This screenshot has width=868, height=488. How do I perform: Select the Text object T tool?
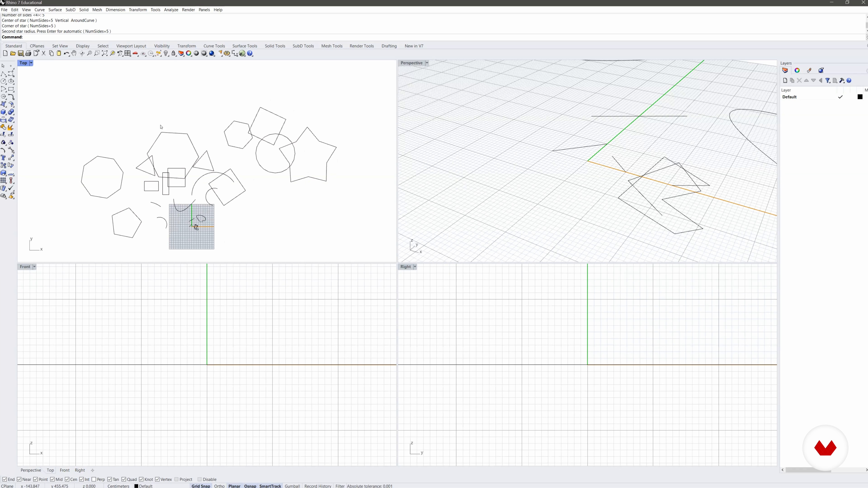click(x=3, y=158)
